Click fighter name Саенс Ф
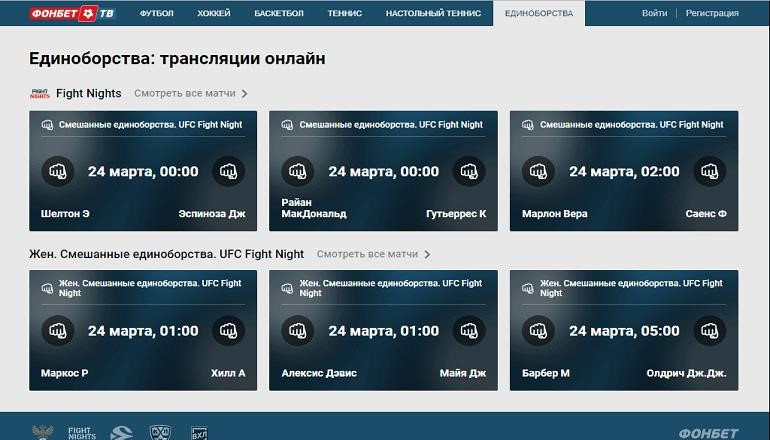Image resolution: width=770 pixels, height=440 pixels. pos(706,214)
